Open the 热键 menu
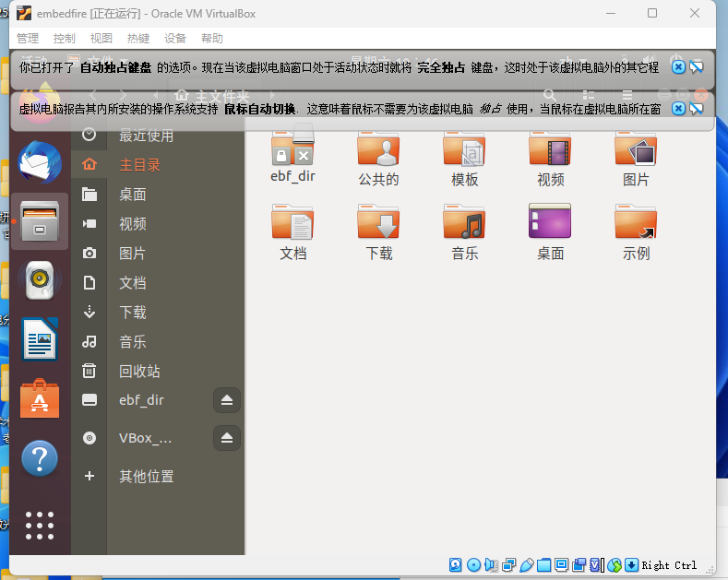This screenshot has height=580, width=728. click(138, 38)
